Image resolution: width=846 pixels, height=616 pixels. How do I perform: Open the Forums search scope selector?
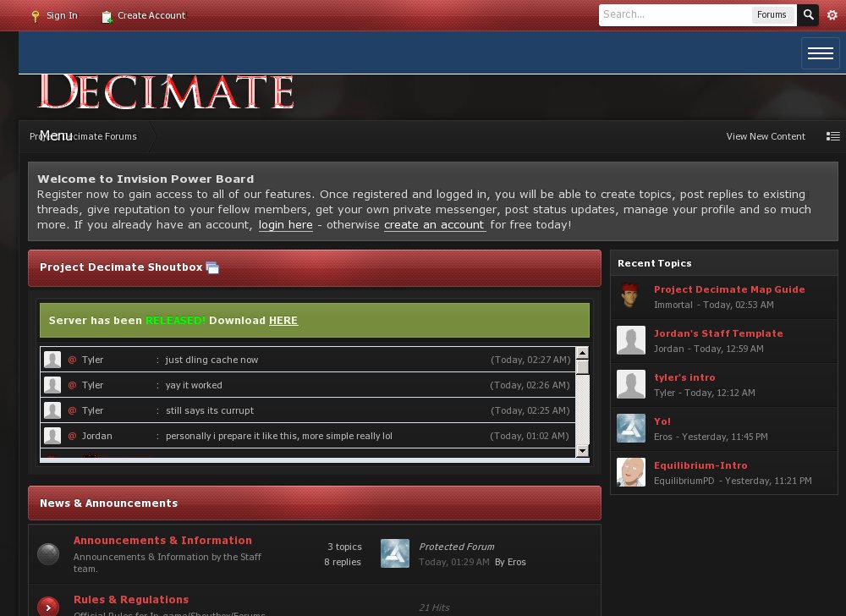tap(772, 14)
